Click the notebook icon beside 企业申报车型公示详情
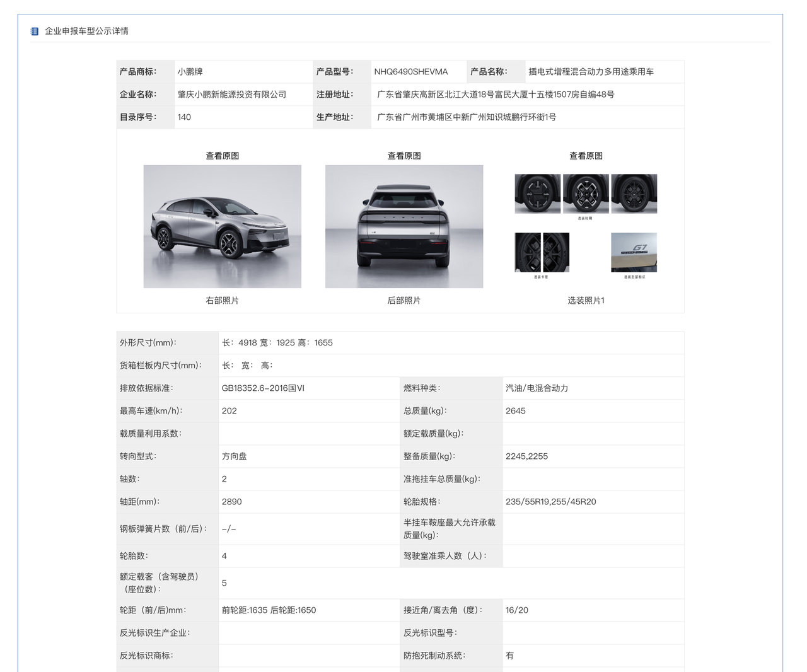The width and height of the screenshot is (807, 672). click(x=35, y=31)
